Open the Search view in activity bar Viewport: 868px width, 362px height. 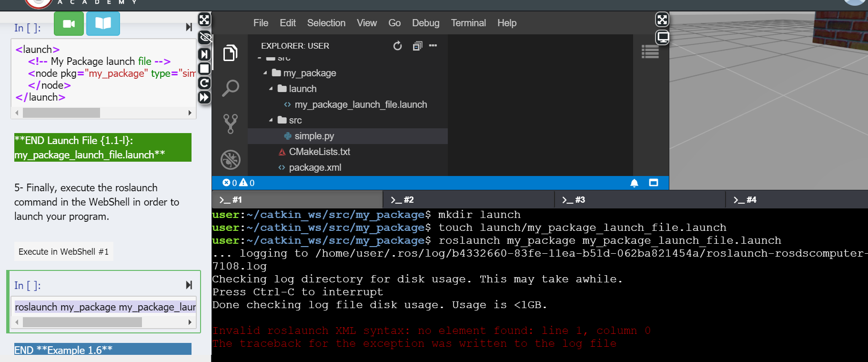point(231,88)
